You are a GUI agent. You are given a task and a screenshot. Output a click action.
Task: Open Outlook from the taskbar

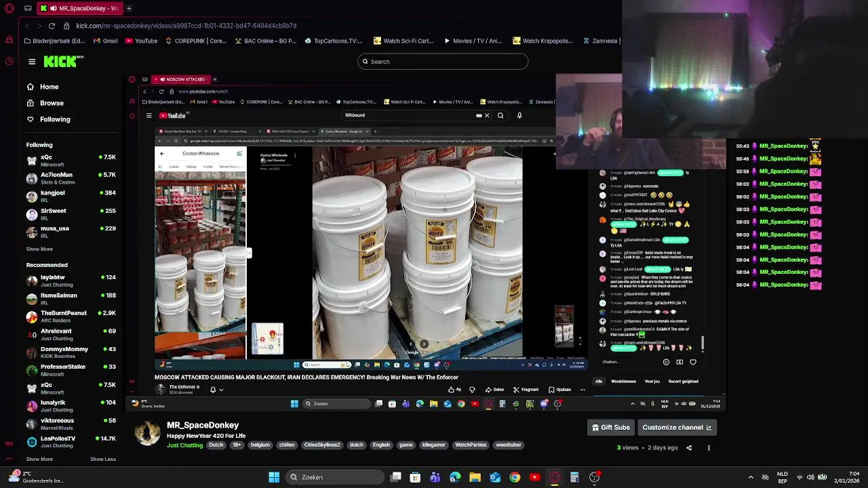click(x=495, y=477)
